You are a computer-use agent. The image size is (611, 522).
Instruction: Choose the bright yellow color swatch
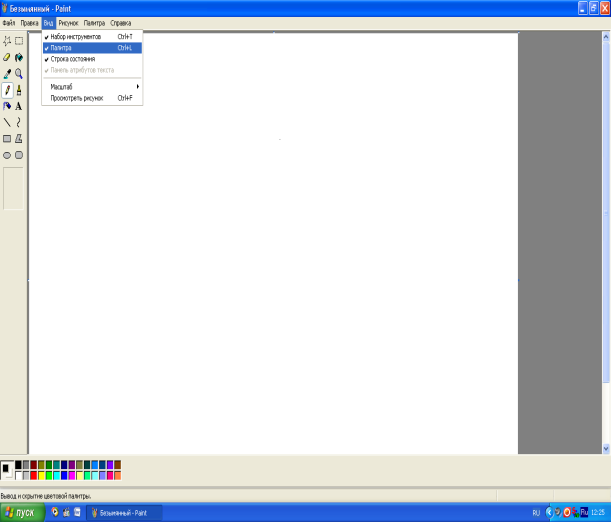(41, 475)
